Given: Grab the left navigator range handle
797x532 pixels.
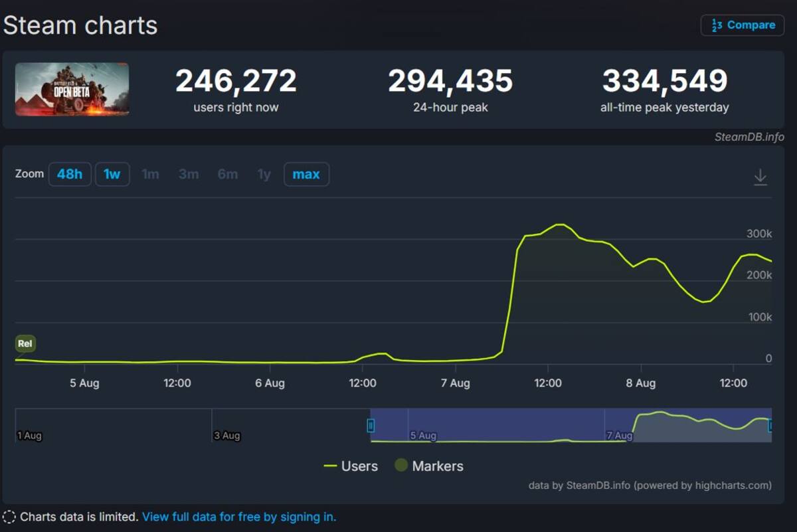Looking at the screenshot, I should point(371,426).
